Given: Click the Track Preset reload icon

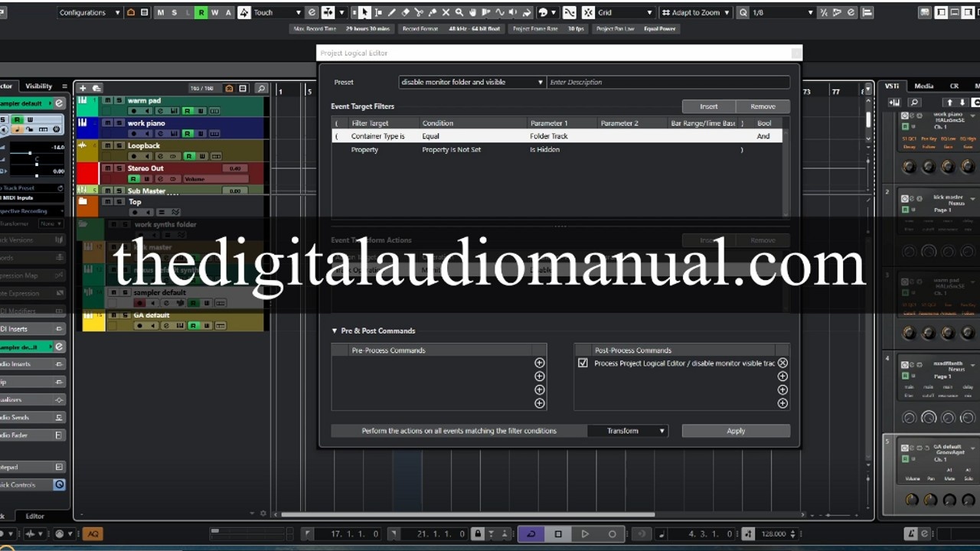Looking at the screenshot, I should 60,188.
